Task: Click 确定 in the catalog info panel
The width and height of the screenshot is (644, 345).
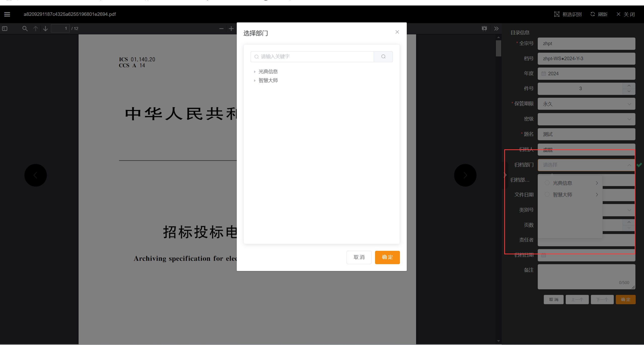Action: pos(626,300)
